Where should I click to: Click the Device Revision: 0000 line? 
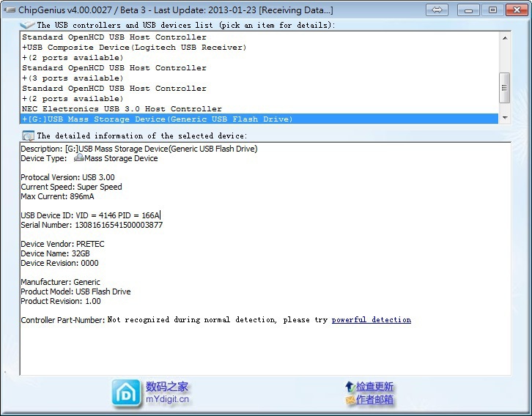pos(59,263)
